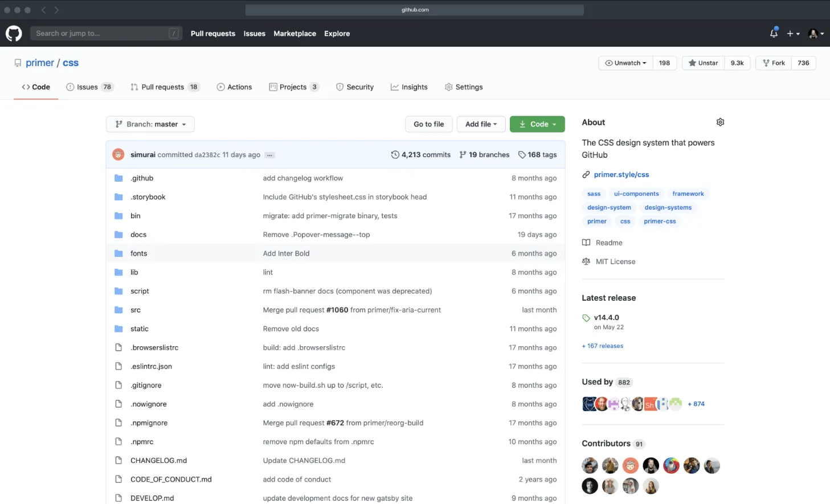Click the browser address bar github.com
Viewport: 830px width, 504px height.
(x=415, y=10)
